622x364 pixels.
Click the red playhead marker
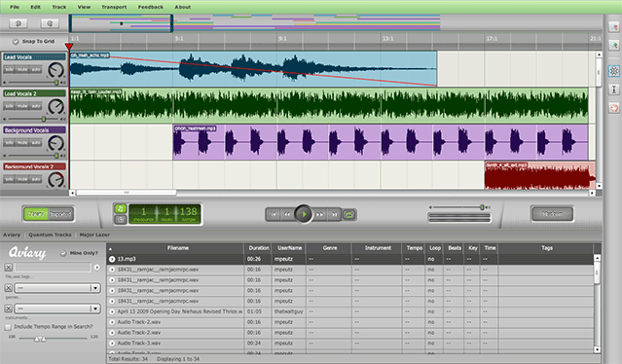pyautogui.click(x=69, y=47)
